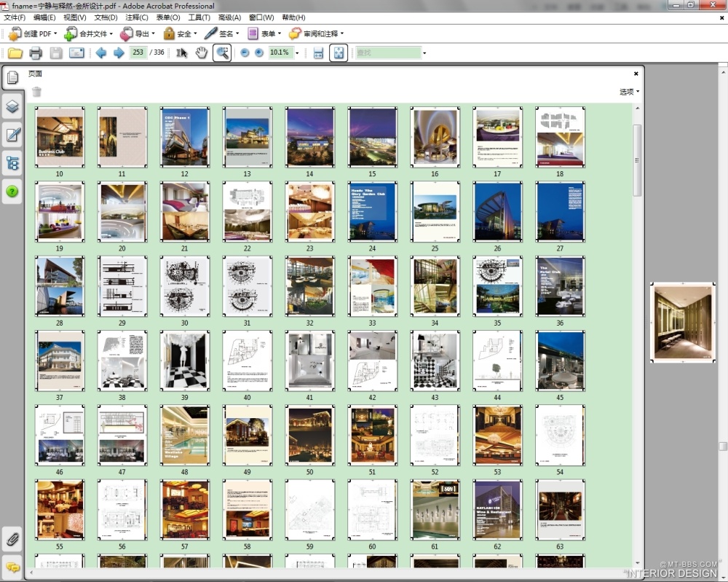Click the 合并文件 button
This screenshot has width=728, height=582.
tap(88, 34)
